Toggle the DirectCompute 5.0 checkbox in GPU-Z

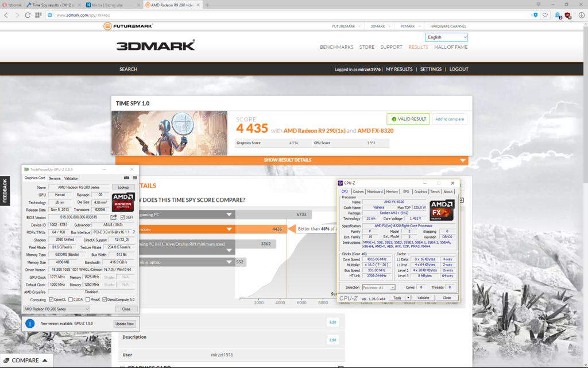point(105,300)
